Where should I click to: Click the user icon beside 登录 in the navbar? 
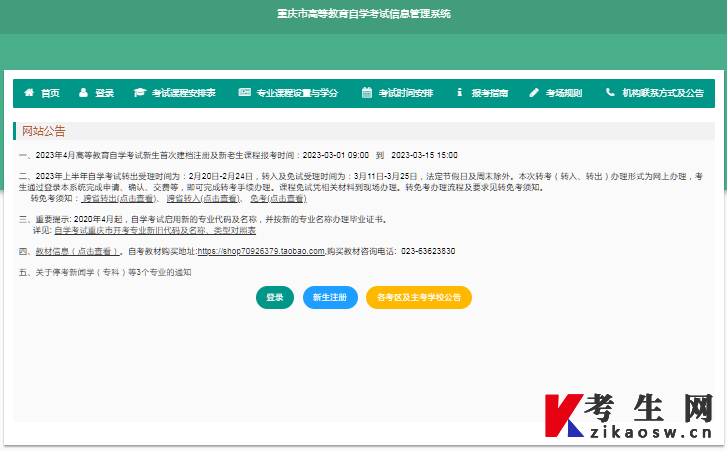[x=83, y=92]
